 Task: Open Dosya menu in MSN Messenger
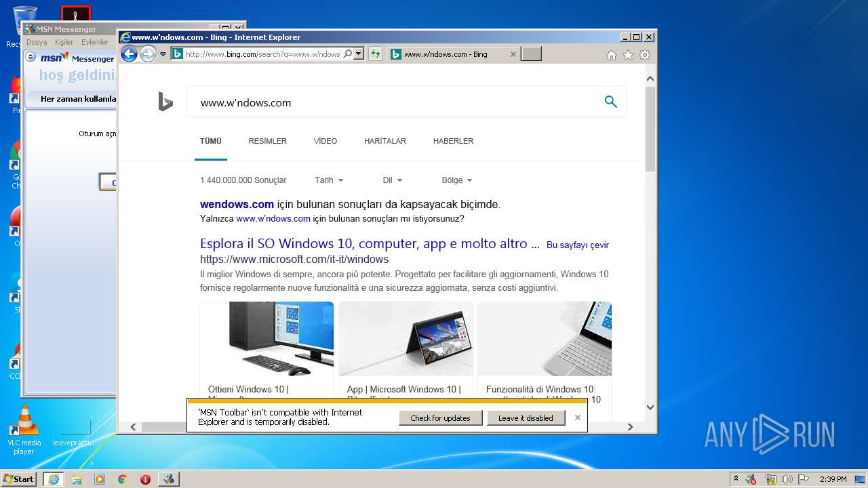(37, 42)
